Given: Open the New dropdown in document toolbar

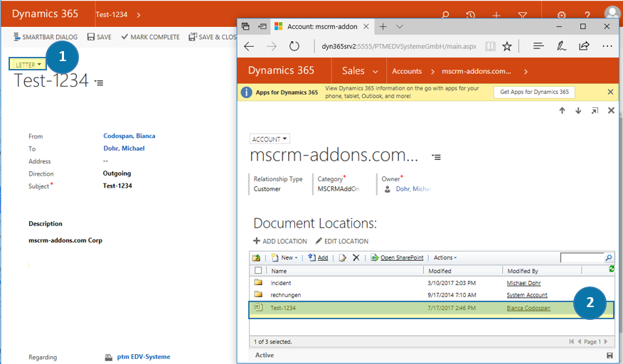Looking at the screenshot, I should (x=284, y=257).
